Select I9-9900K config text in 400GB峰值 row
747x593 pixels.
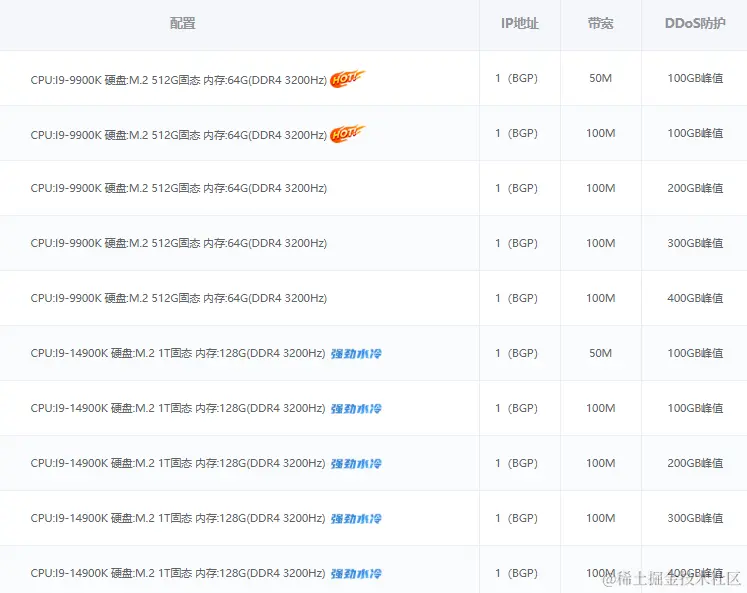pos(179,298)
